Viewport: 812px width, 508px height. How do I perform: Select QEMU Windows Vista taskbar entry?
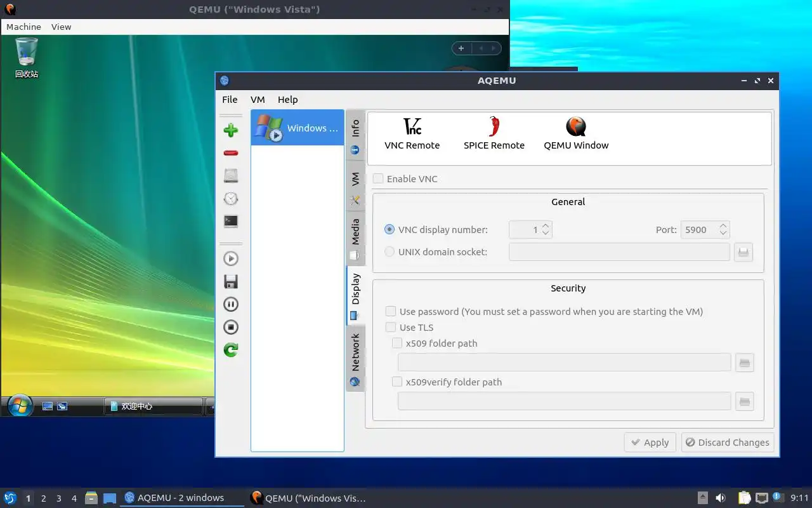coord(309,498)
